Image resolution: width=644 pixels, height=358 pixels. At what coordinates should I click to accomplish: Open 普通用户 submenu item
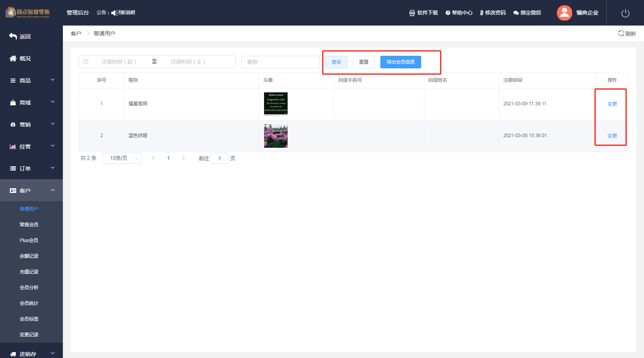29,209
